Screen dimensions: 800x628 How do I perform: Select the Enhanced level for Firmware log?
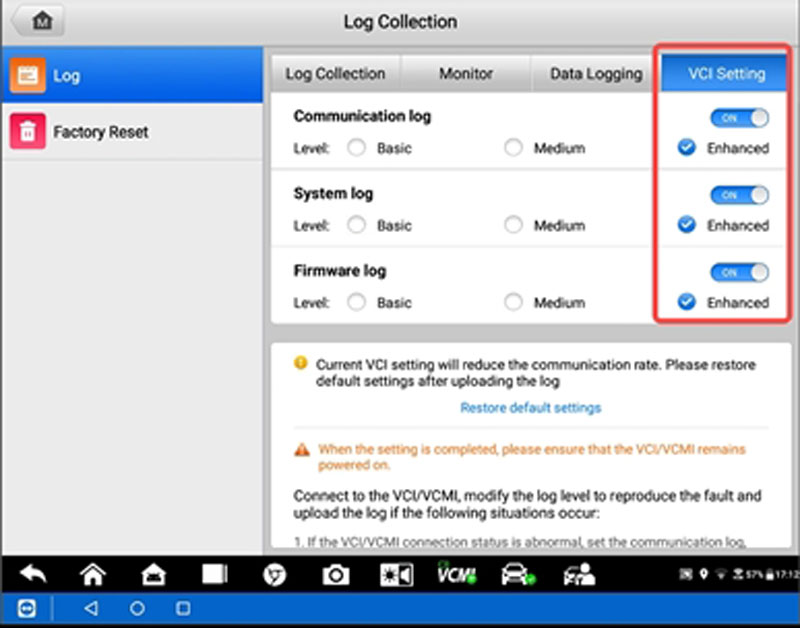click(687, 302)
